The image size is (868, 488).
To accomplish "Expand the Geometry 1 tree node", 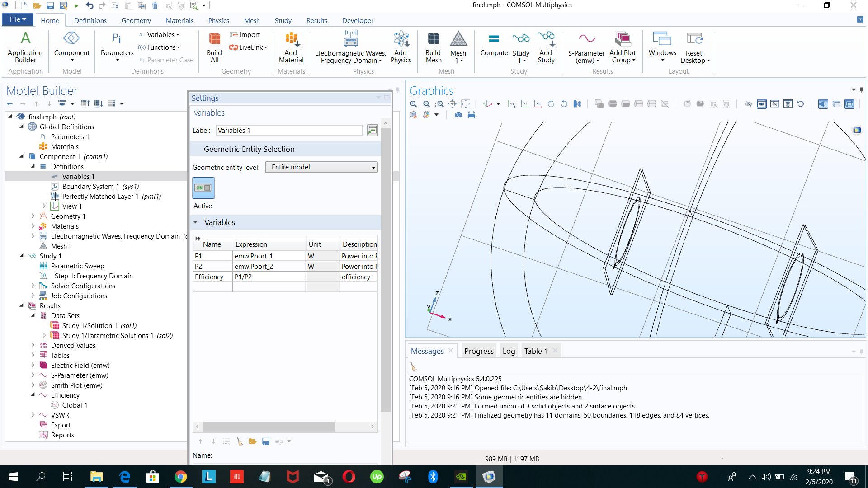I will click(x=33, y=216).
